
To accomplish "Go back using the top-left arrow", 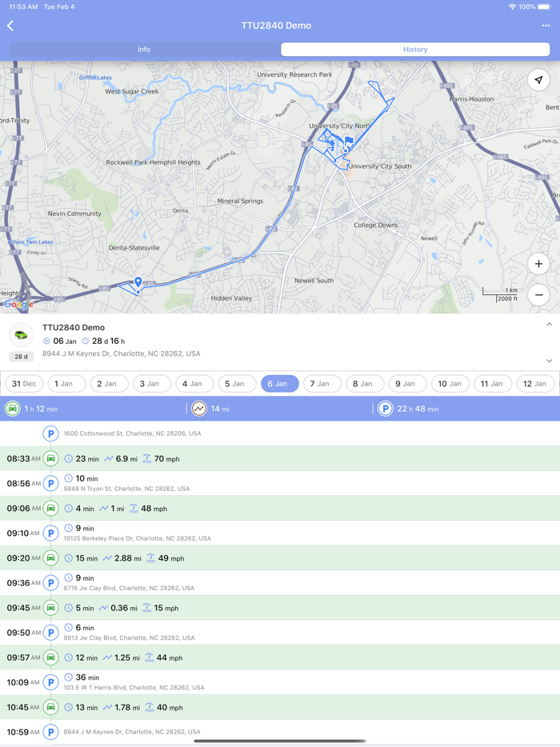I will 10,26.
